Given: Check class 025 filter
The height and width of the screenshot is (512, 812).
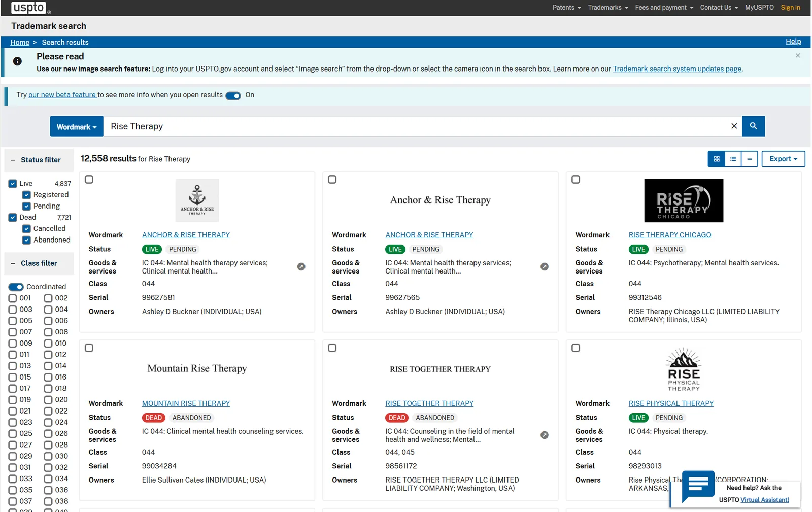Looking at the screenshot, I should coord(13,434).
